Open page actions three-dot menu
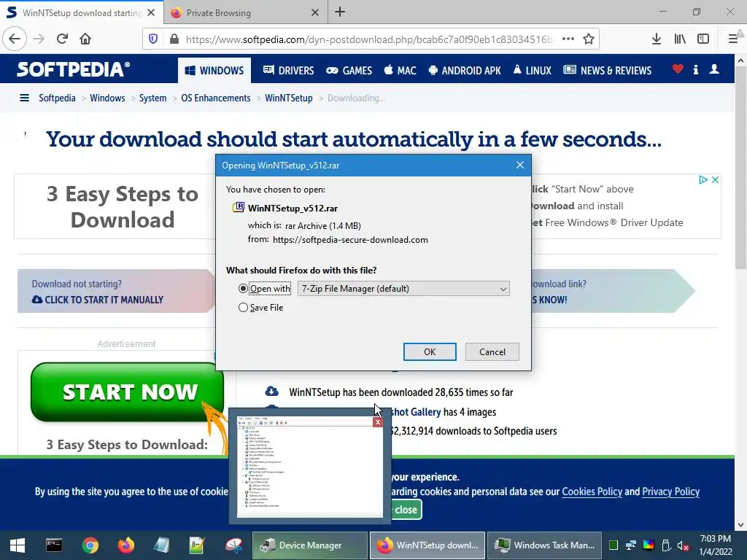The image size is (747, 560). [x=568, y=39]
